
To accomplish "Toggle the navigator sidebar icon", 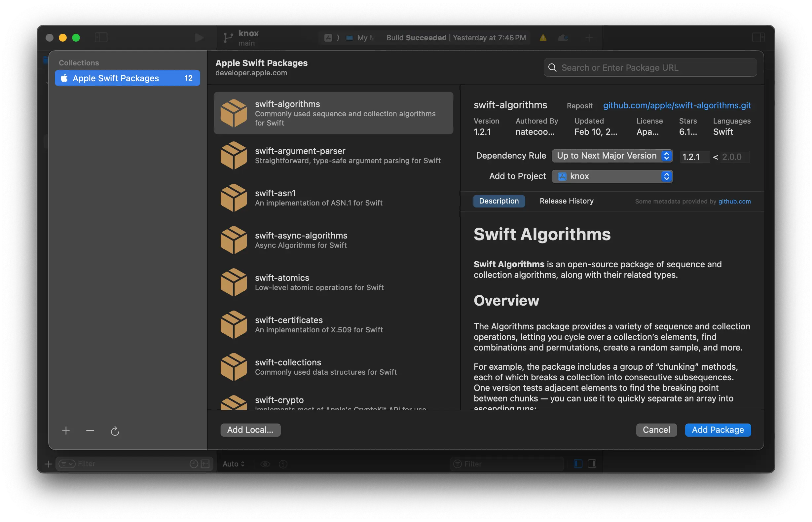I will tap(101, 37).
